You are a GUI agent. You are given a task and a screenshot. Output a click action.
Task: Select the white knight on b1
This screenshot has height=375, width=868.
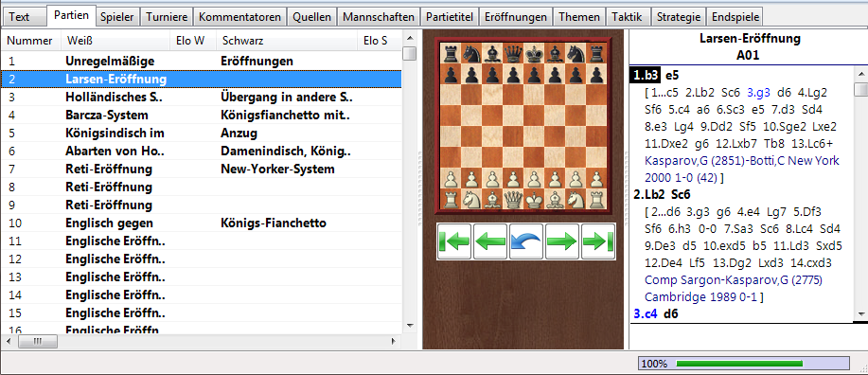pos(472,198)
